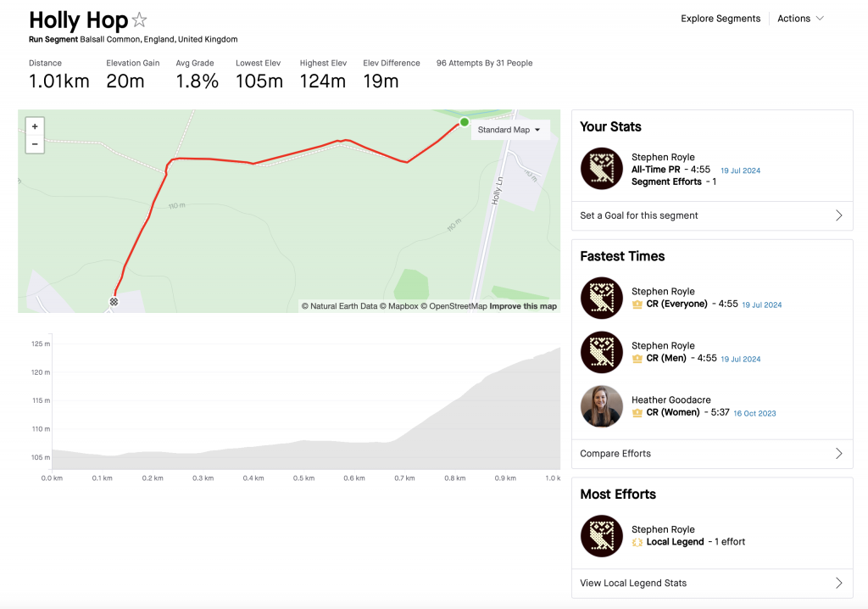
Task: Go to Explore Segments
Action: pos(721,19)
